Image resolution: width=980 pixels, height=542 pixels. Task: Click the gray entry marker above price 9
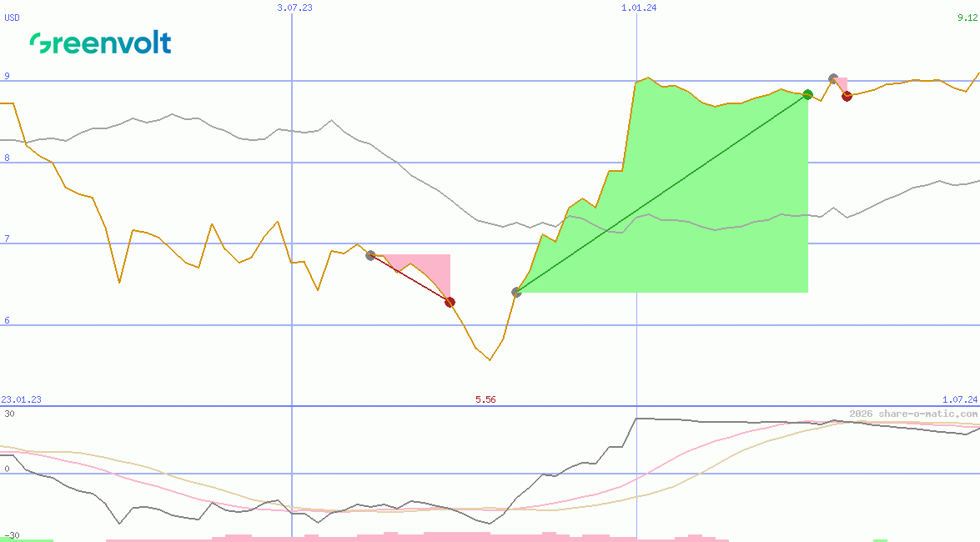pyautogui.click(x=833, y=79)
